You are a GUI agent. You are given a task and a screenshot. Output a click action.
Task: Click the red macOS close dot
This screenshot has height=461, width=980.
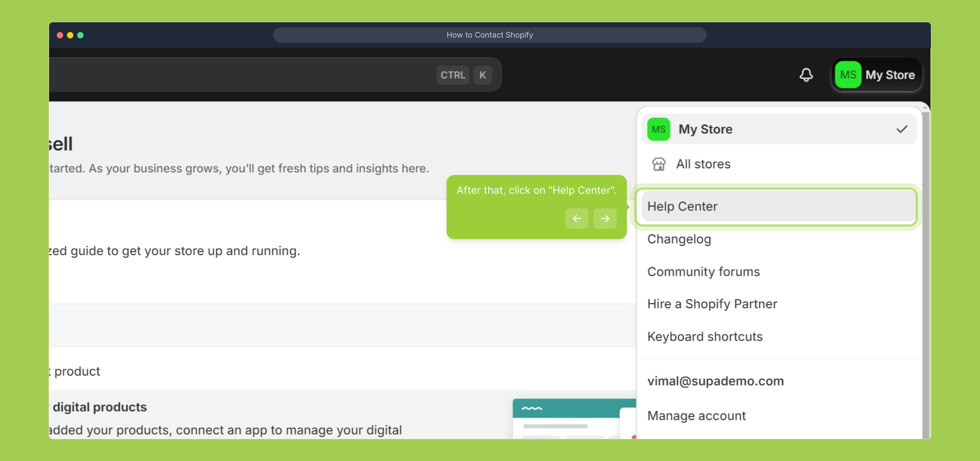coord(60,35)
